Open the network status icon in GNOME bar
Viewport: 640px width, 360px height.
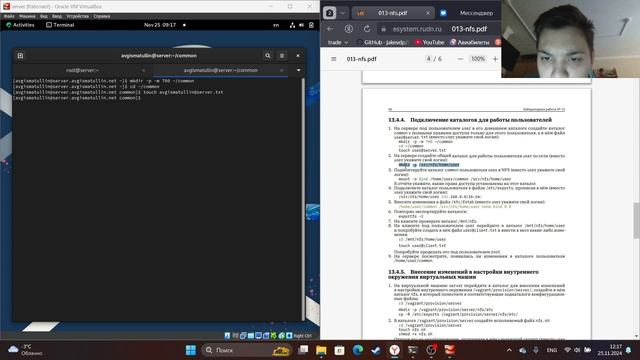(x=292, y=25)
